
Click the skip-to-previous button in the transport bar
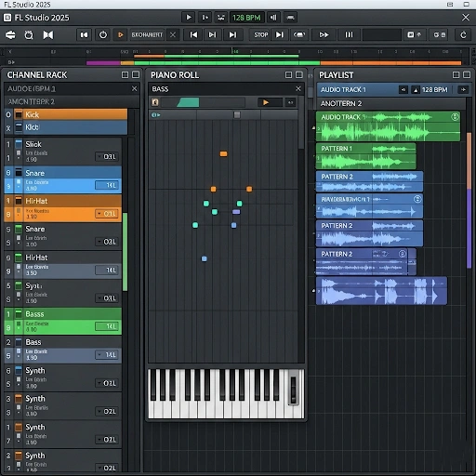pos(193,34)
